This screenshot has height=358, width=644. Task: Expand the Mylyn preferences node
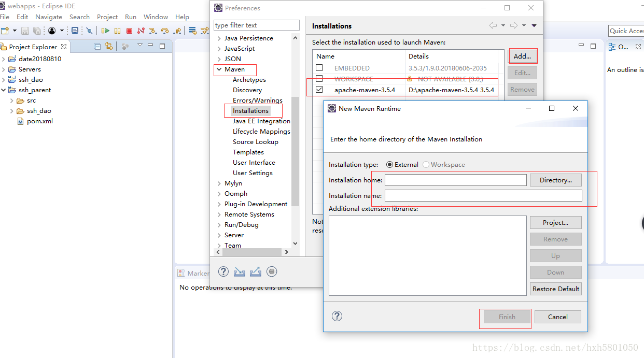pos(219,183)
